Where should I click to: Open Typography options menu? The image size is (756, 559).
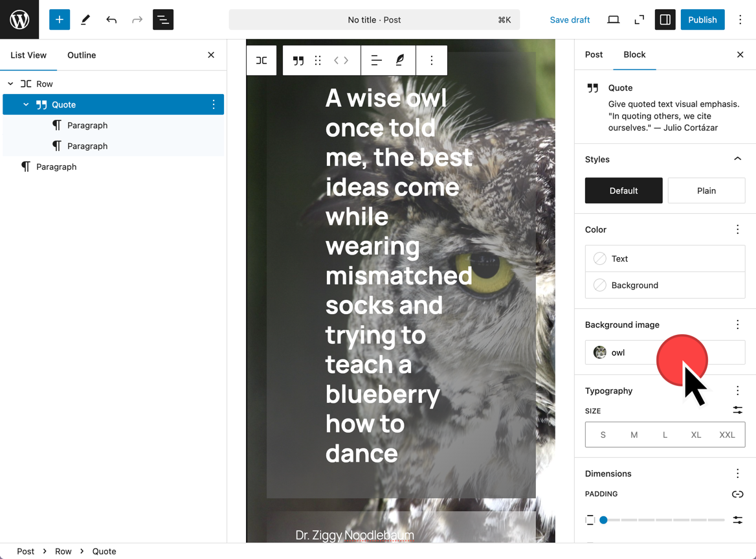[x=737, y=391]
